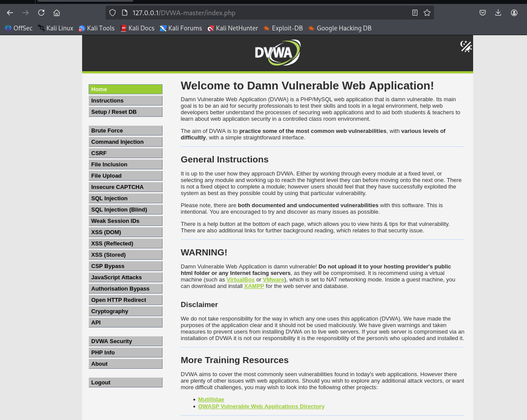527x420 pixels.
Task: Follow the VirtualBox link
Action: coord(241,280)
